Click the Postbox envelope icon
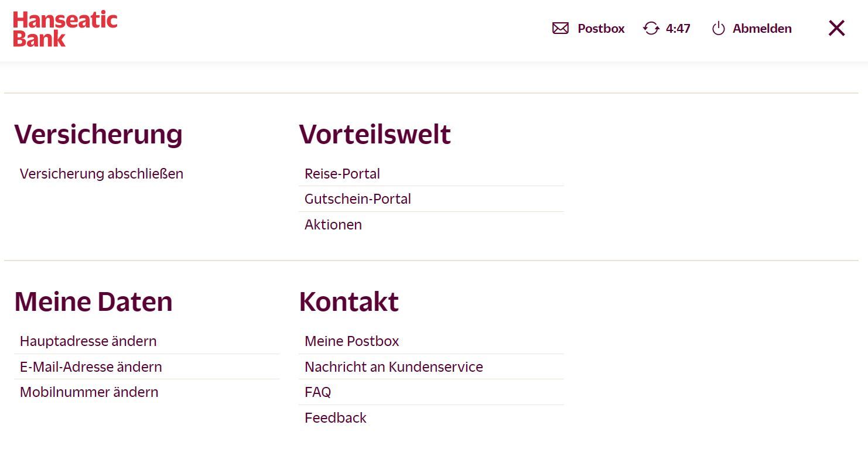 pyautogui.click(x=561, y=28)
